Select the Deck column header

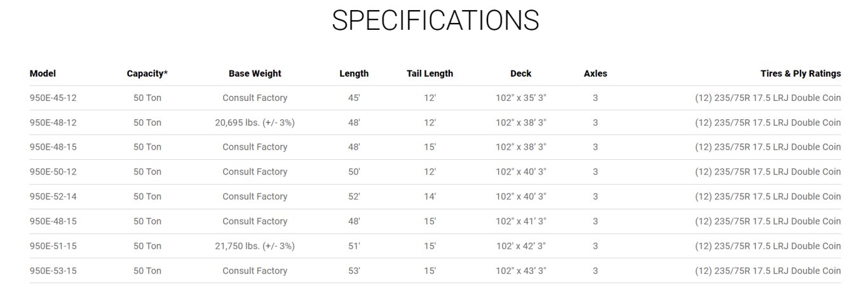[x=520, y=74]
